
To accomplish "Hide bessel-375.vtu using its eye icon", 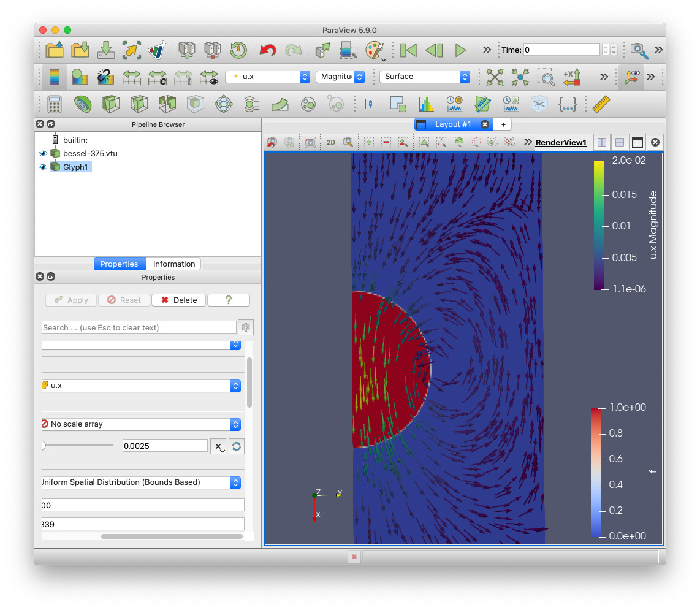I will pos(43,153).
